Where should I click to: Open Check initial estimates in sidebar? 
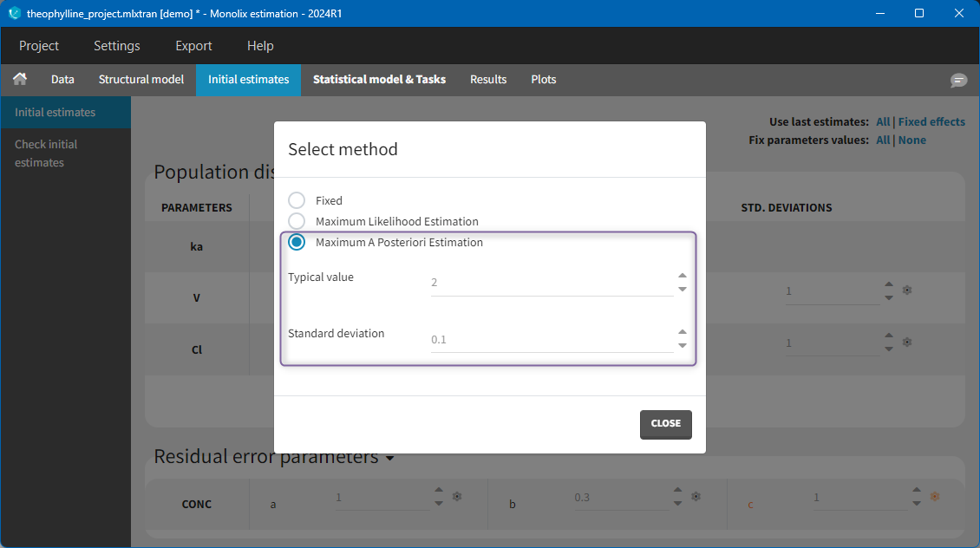click(x=46, y=153)
